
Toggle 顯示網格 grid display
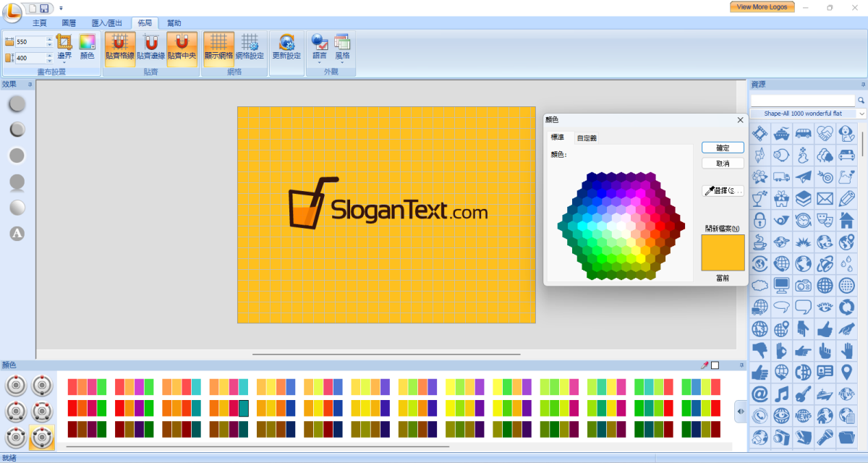point(218,48)
